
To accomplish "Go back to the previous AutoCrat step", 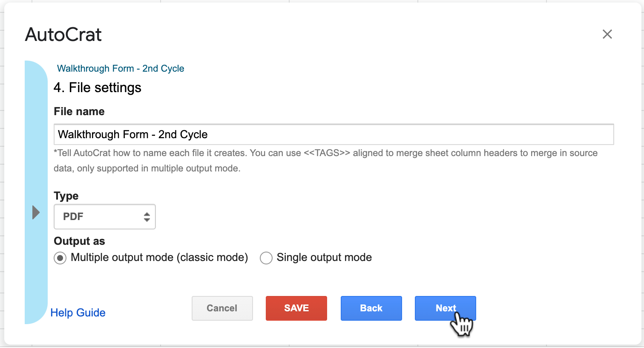I will (x=371, y=308).
